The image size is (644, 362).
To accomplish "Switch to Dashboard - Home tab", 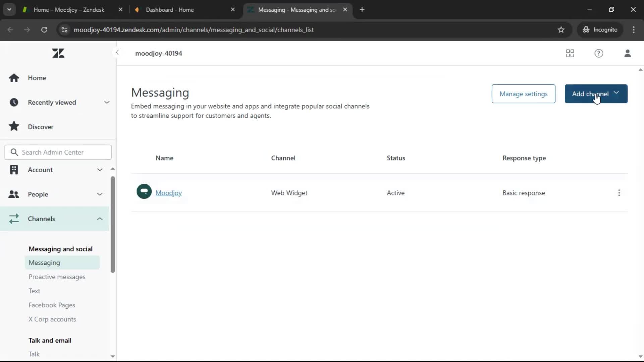I will pyautogui.click(x=170, y=10).
